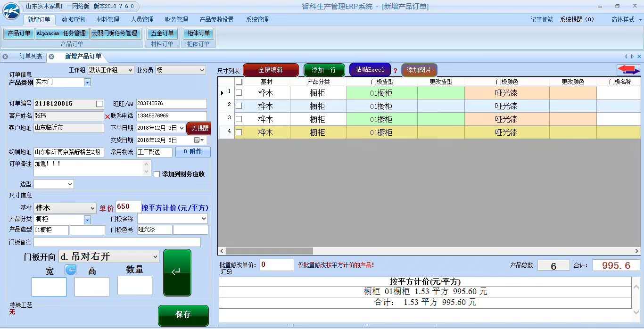Click the red X beside 联系电话

(x=107, y=116)
